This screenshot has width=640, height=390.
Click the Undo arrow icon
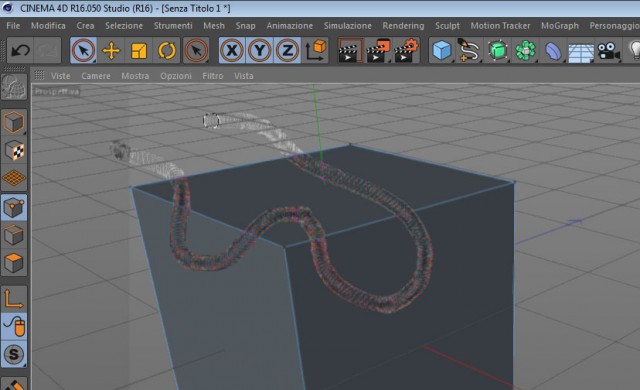pos(20,51)
